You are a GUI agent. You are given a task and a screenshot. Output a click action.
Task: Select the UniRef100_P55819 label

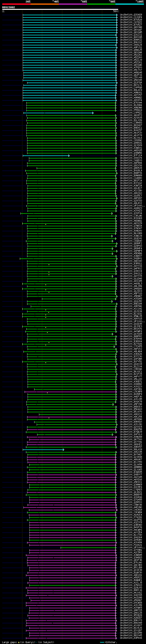(x=131, y=110)
